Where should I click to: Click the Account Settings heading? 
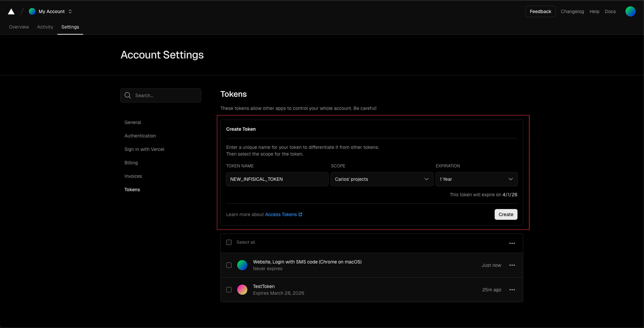pos(162,55)
